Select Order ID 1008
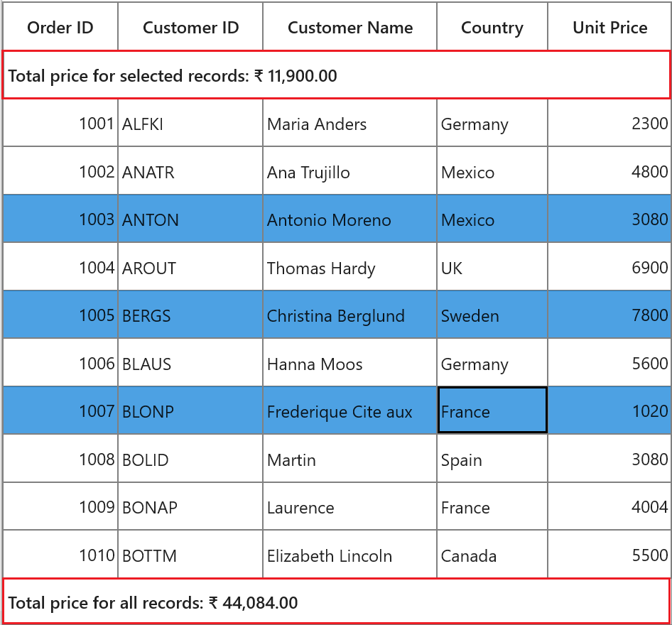 pos(60,458)
